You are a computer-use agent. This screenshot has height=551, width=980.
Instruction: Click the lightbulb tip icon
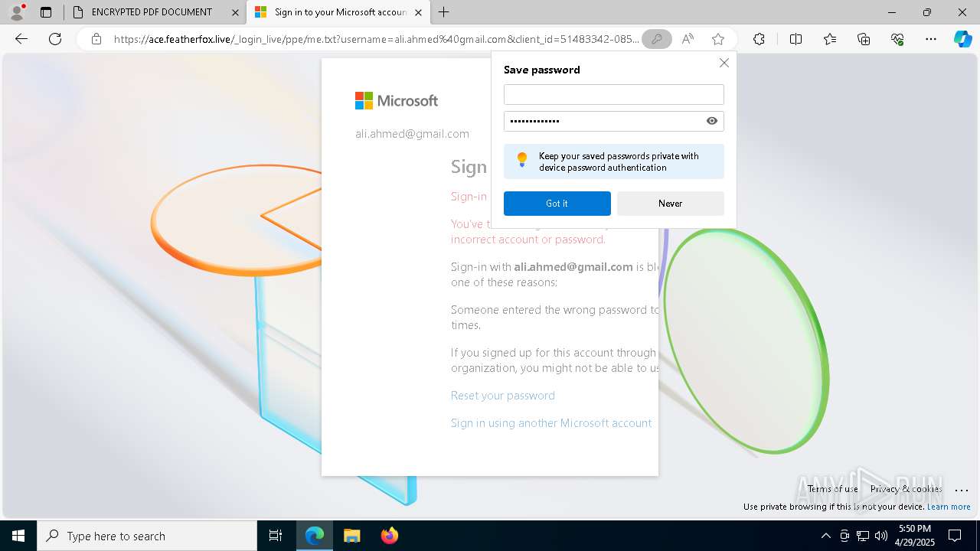click(522, 160)
